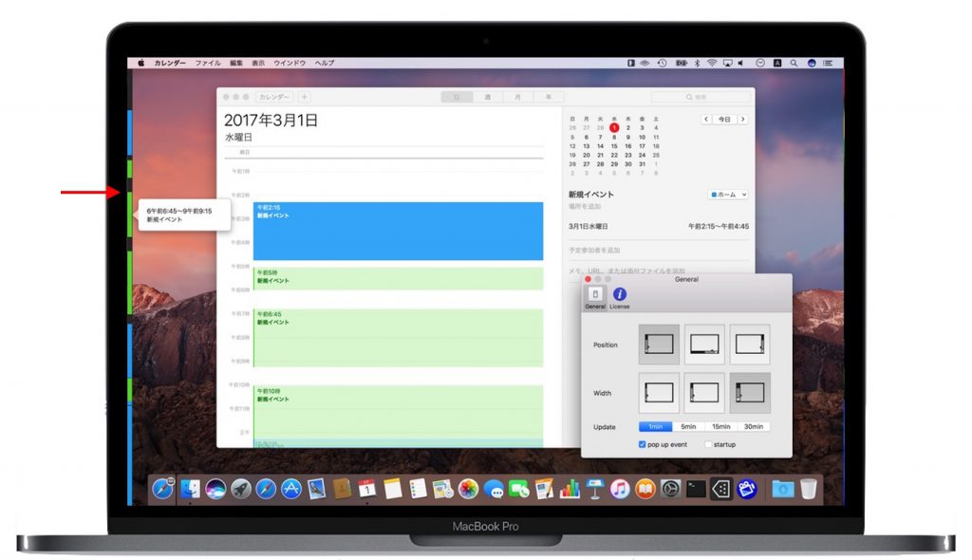This screenshot has height=560, width=972.
Task: Open the Calendar icon in Dock
Action: click(x=367, y=490)
